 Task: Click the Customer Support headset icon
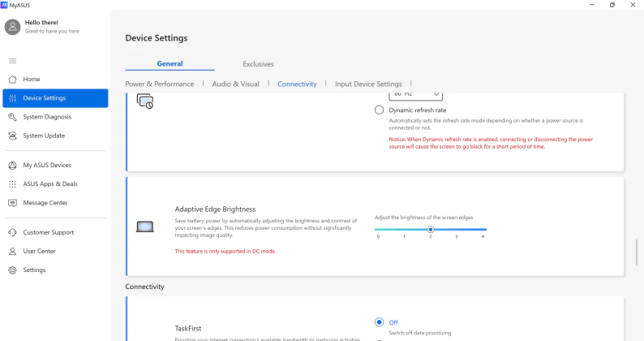pos(13,232)
